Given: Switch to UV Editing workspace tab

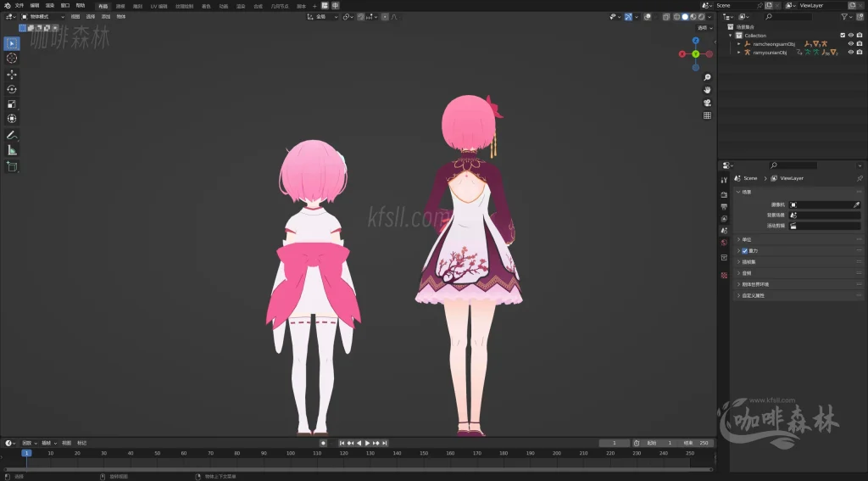Looking at the screenshot, I should click(159, 6).
